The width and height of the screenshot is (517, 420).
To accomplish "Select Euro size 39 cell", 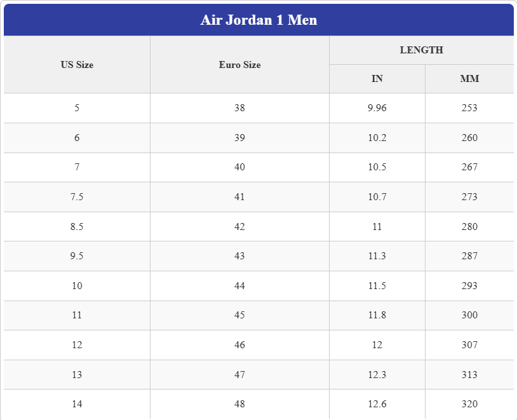I will point(239,138).
